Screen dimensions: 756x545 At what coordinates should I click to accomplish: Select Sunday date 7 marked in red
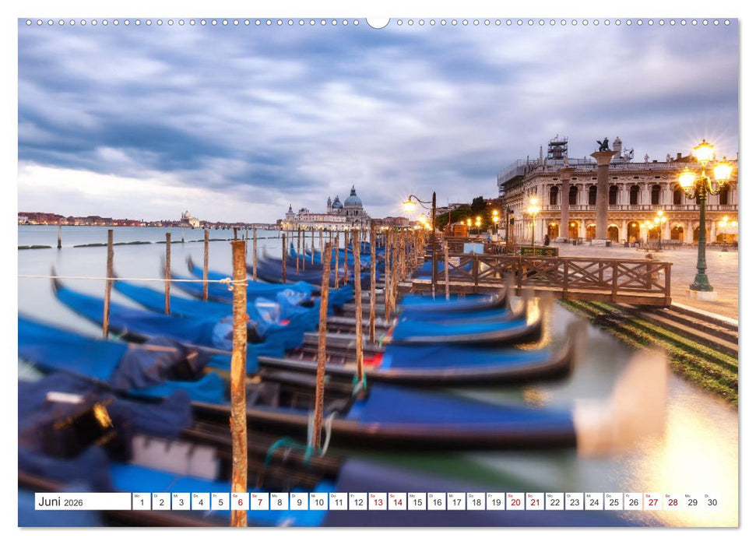[261, 503]
